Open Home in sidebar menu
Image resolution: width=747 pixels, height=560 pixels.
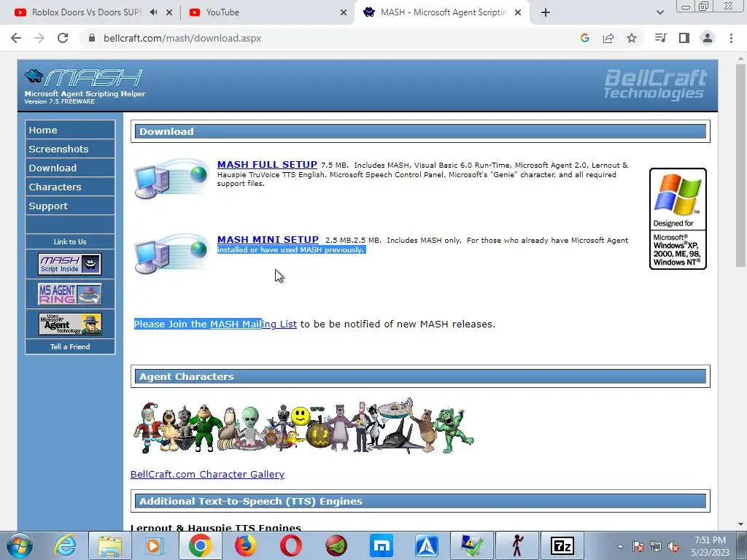pyautogui.click(x=70, y=130)
